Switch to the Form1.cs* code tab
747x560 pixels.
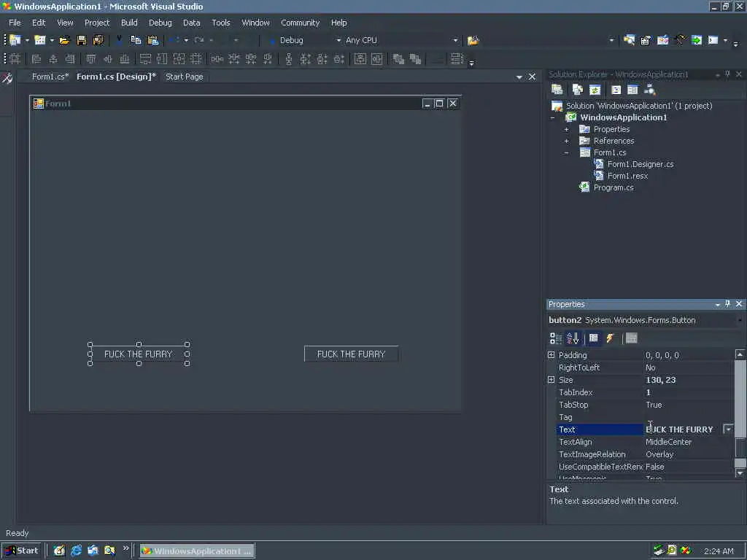(50, 77)
